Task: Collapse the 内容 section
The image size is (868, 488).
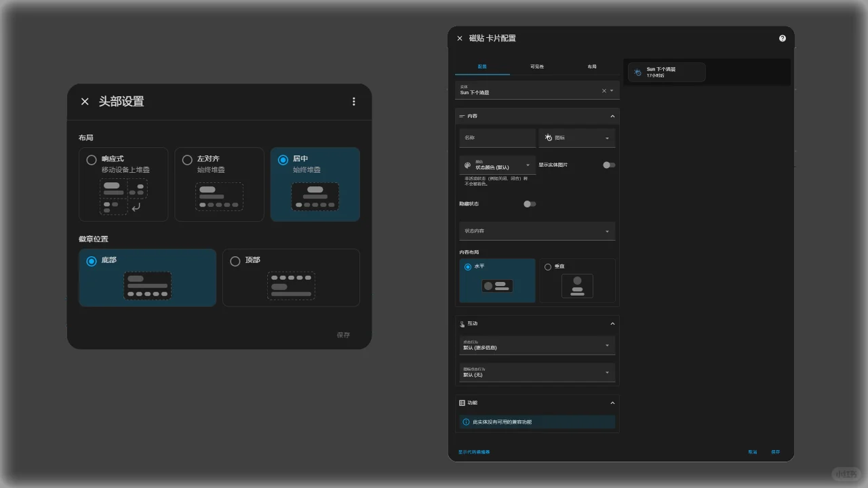Action: (x=612, y=116)
